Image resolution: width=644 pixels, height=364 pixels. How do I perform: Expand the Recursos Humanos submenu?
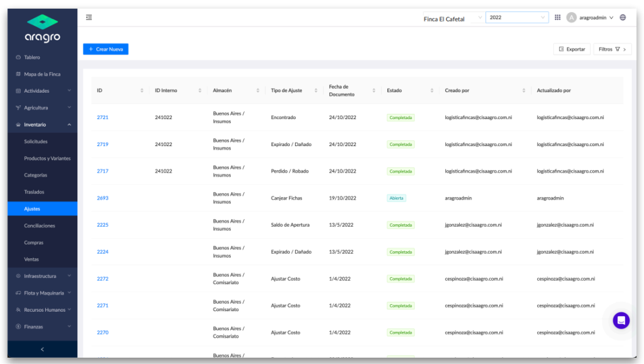tap(69, 310)
